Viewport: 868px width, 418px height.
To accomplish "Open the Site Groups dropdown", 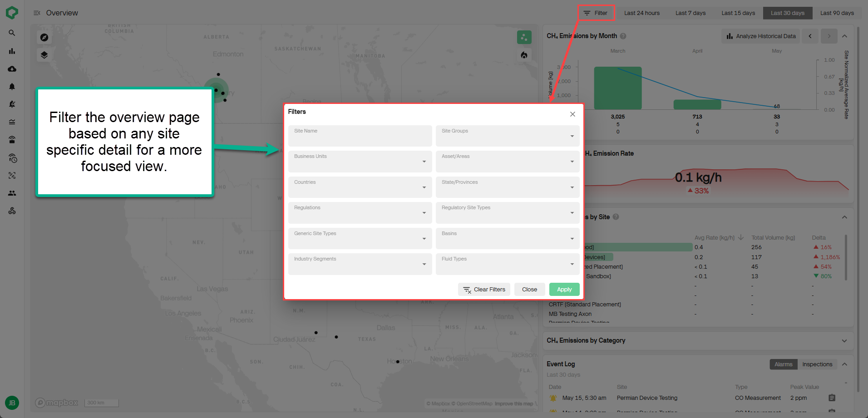I will (507, 136).
